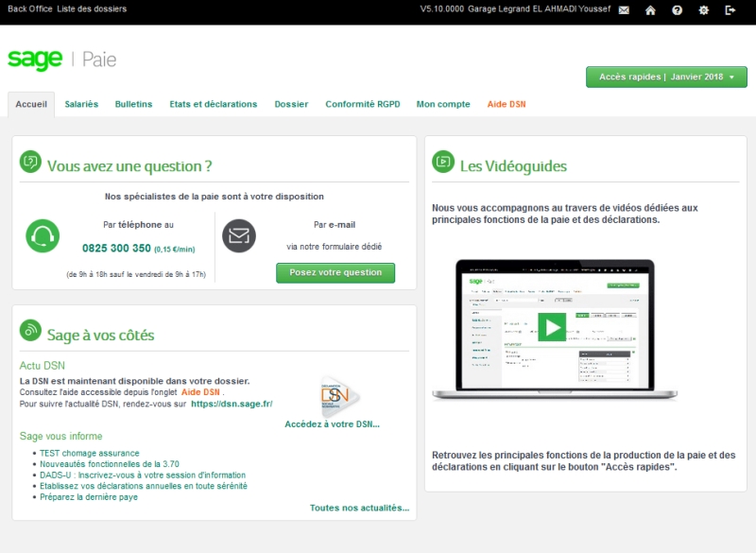Open the Aide DSN tab
This screenshot has height=553, width=756.
[507, 104]
